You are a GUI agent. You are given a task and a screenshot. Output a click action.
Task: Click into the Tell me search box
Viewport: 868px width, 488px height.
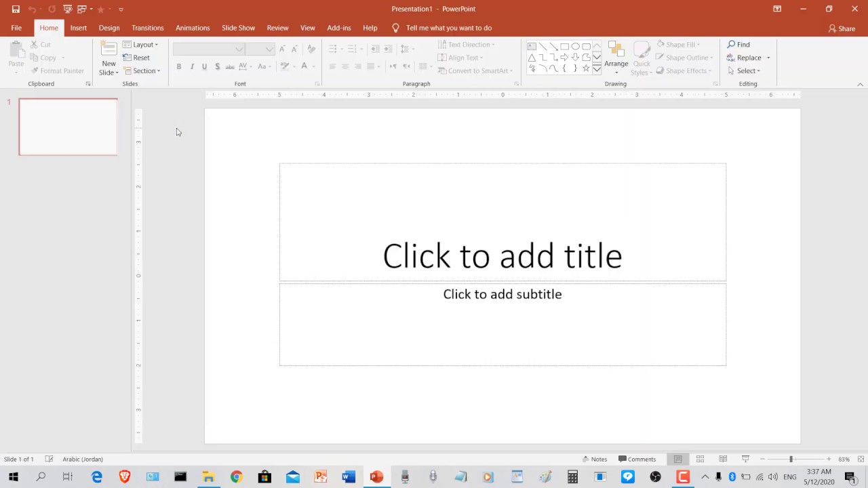click(448, 28)
